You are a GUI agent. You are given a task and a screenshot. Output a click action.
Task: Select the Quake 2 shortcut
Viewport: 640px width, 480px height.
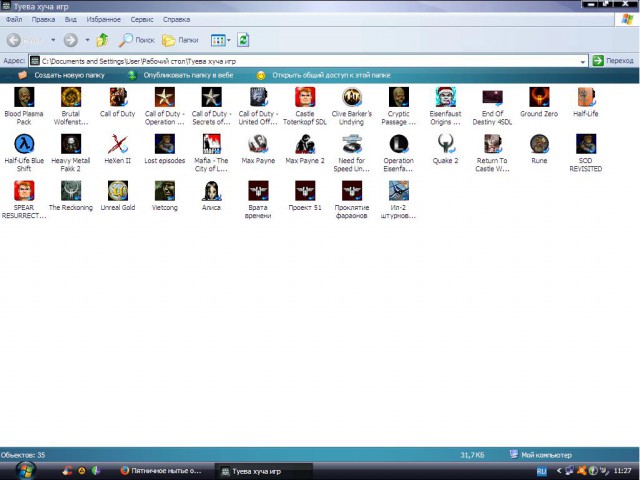(x=445, y=144)
